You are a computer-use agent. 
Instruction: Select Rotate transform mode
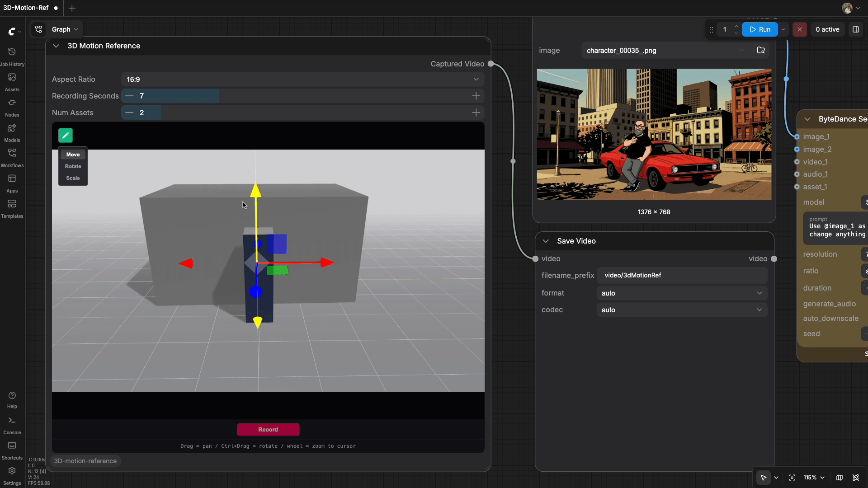click(73, 166)
